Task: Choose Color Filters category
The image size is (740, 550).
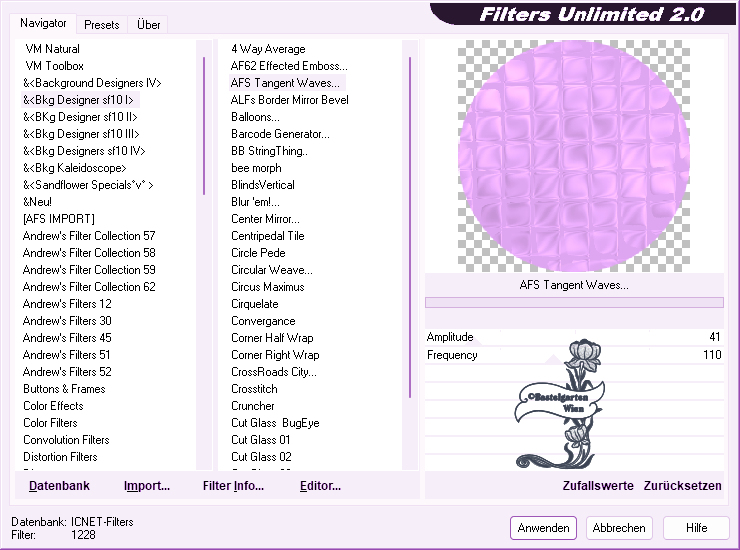Action: (50, 423)
